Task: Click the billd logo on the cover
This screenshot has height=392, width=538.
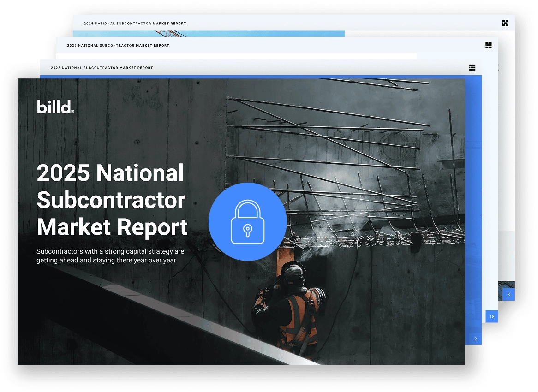Action: click(55, 107)
